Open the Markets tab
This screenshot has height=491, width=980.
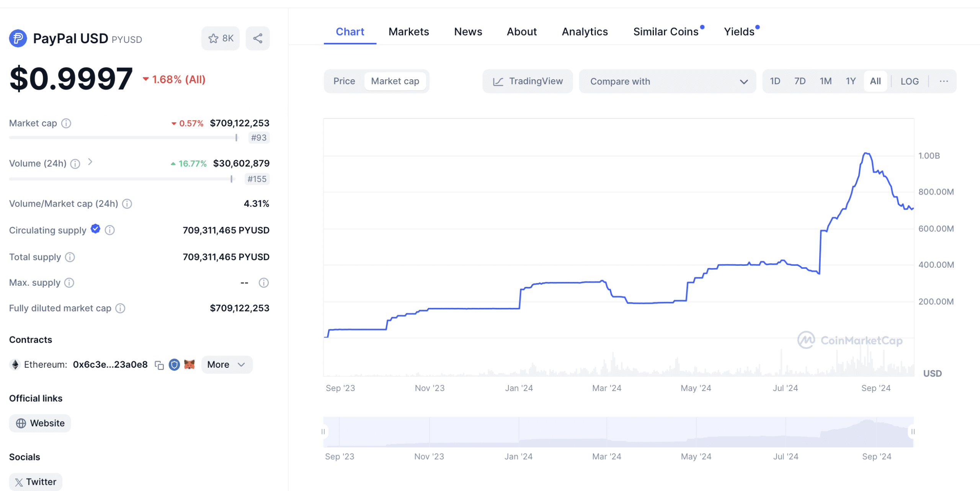408,31
